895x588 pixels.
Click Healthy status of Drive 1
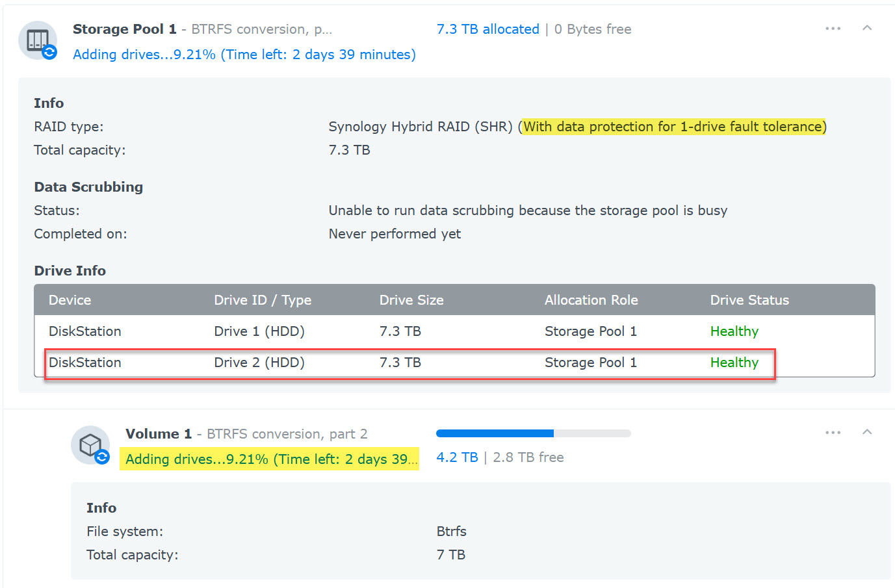(734, 331)
